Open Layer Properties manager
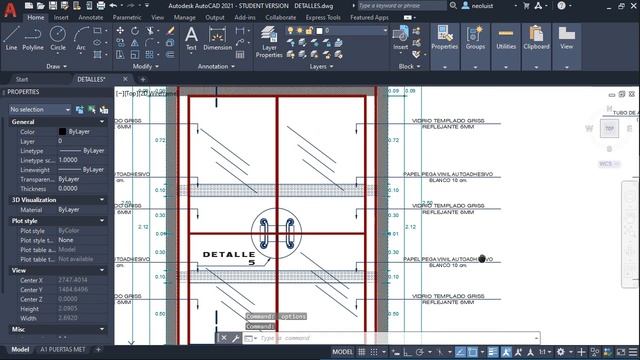 click(x=269, y=42)
